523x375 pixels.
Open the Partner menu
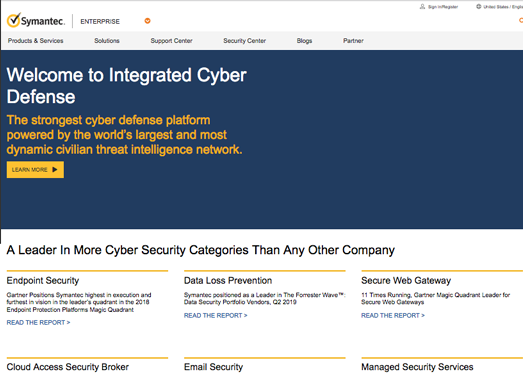coord(353,41)
